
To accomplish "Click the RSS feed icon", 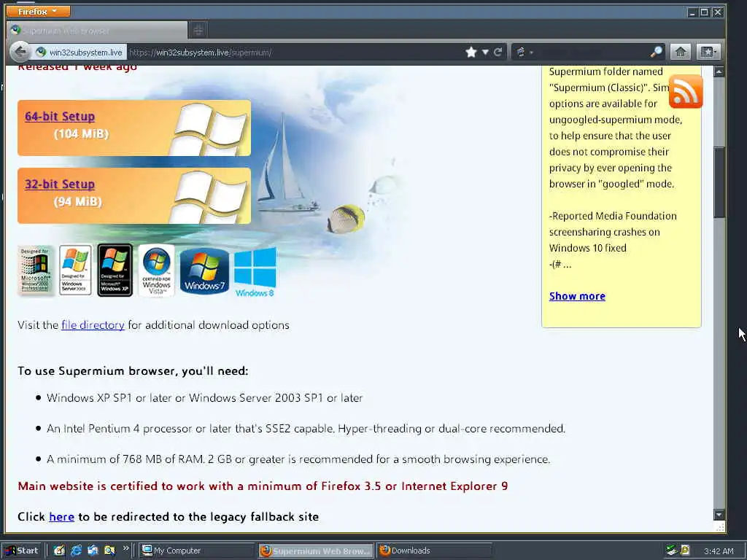I will point(686,91).
